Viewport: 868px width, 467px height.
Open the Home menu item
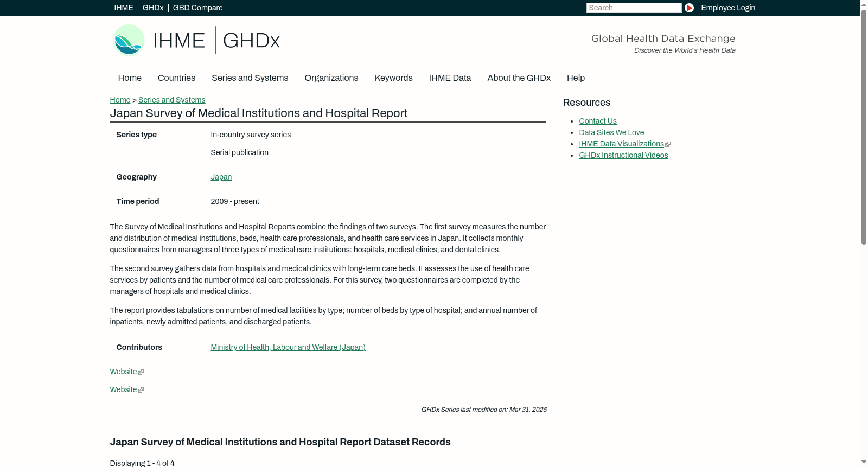130,78
